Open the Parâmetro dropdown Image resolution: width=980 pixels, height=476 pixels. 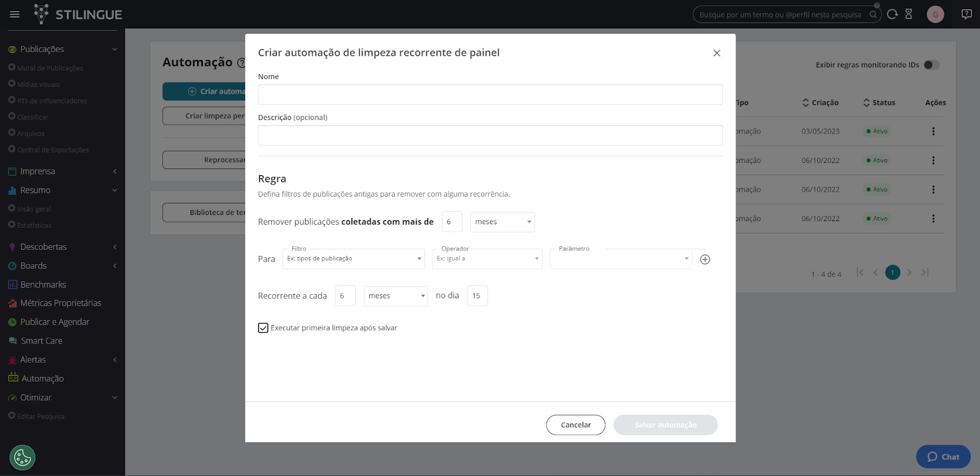click(620, 259)
